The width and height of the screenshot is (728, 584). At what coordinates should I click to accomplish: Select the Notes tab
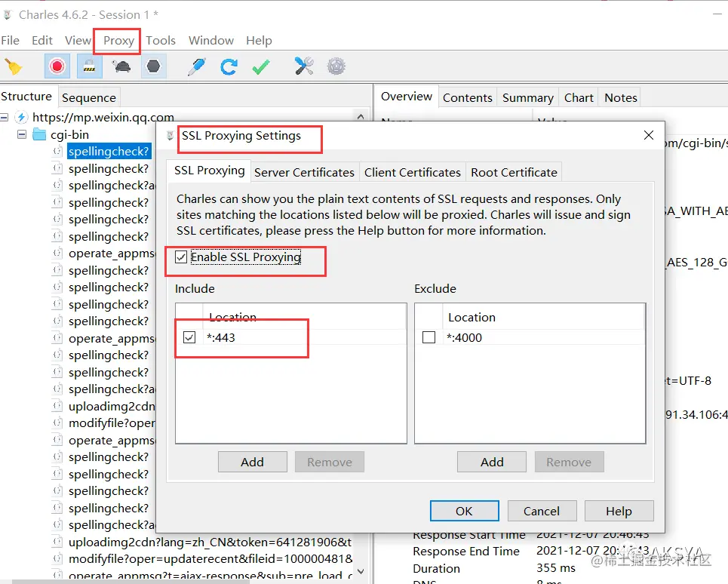620,97
